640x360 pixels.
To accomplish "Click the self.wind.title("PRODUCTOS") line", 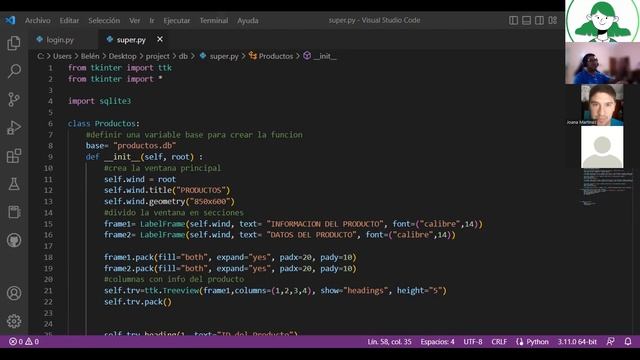I will tap(167, 190).
